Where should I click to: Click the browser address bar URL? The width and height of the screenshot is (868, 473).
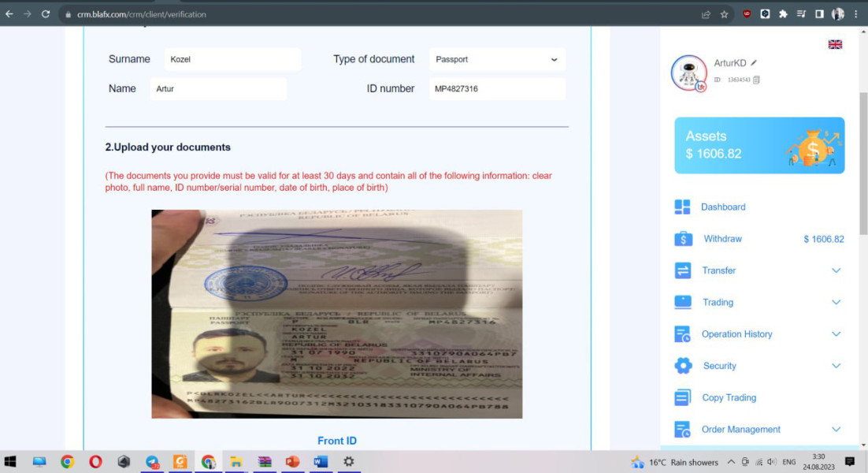[142, 14]
